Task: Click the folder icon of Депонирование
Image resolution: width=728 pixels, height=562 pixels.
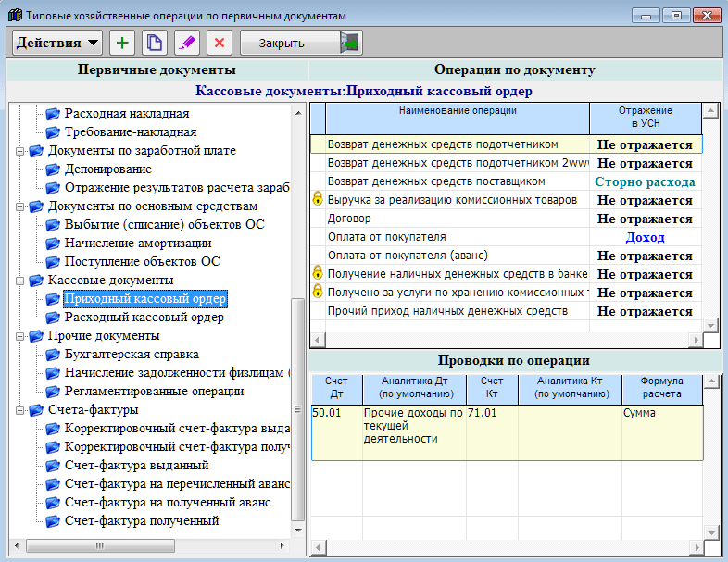Action: [53, 169]
